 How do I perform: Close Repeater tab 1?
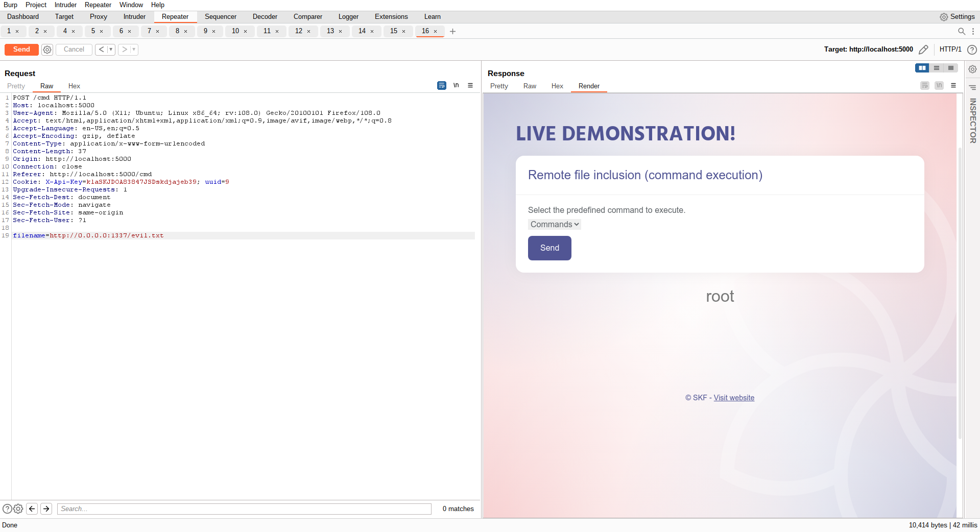coord(17,32)
